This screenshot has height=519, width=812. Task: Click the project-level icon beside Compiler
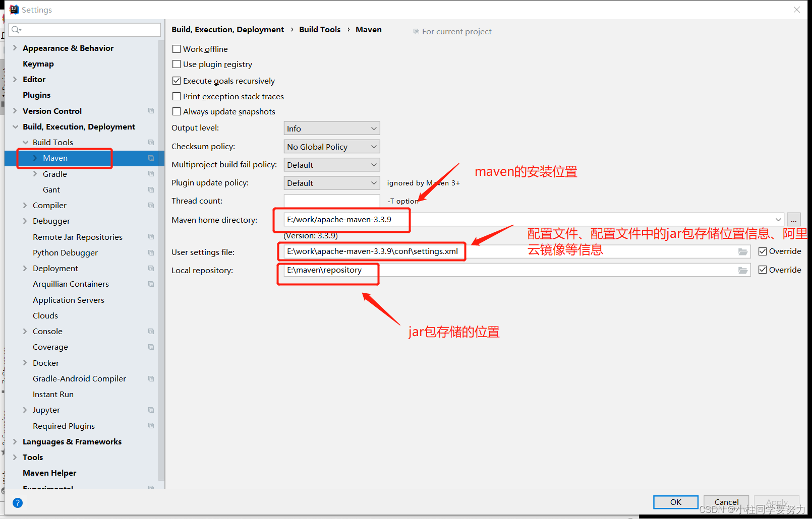[x=151, y=205]
